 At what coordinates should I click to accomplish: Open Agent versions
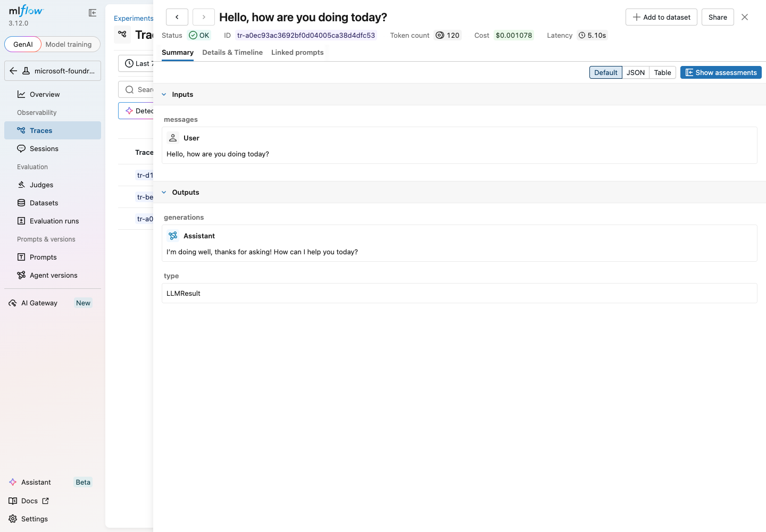click(53, 275)
